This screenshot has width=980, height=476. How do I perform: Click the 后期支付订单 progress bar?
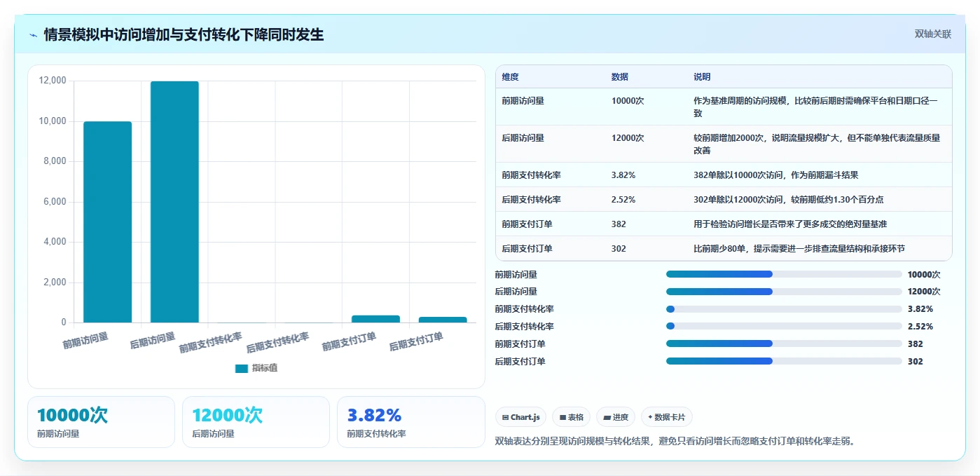tap(784, 362)
